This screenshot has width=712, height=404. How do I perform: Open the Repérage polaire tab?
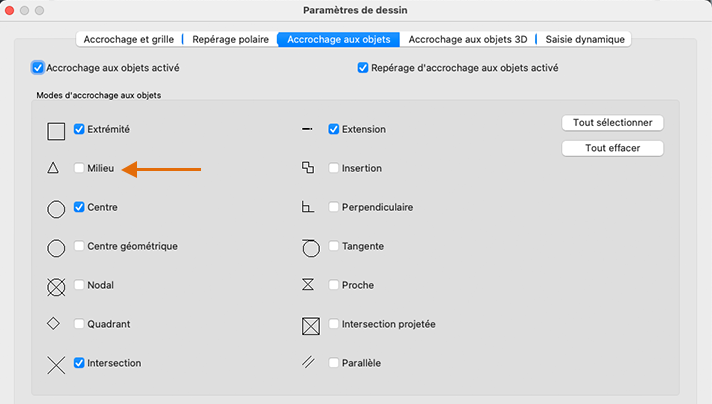(229, 40)
